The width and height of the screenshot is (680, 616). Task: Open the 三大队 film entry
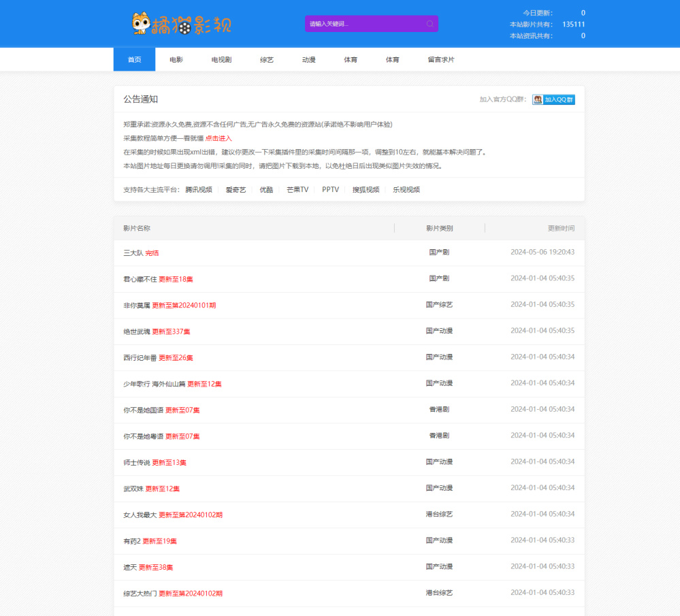point(133,253)
